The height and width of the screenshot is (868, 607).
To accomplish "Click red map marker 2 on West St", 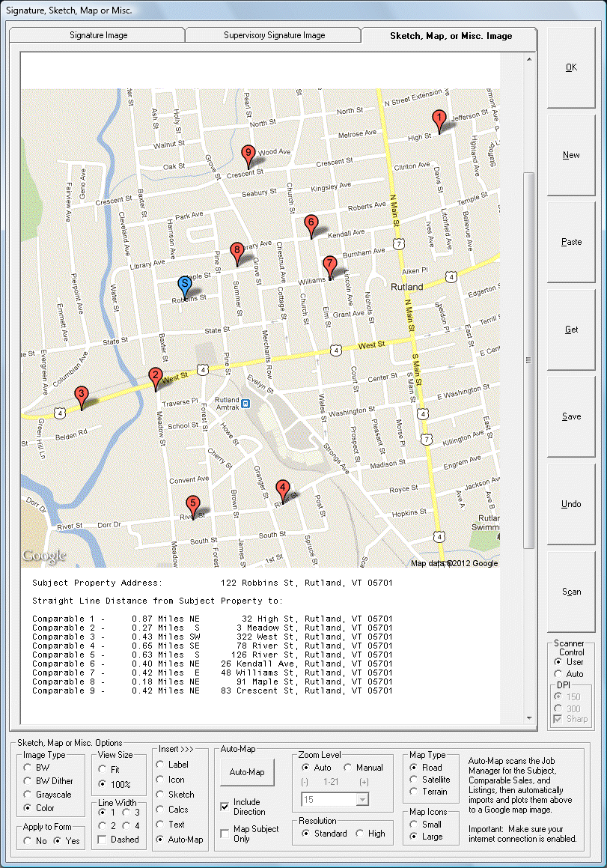I will tap(156, 379).
